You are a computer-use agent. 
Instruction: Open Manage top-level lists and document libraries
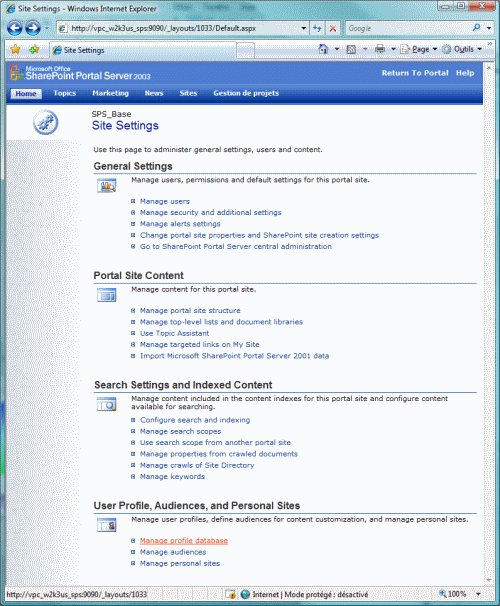[x=221, y=322]
